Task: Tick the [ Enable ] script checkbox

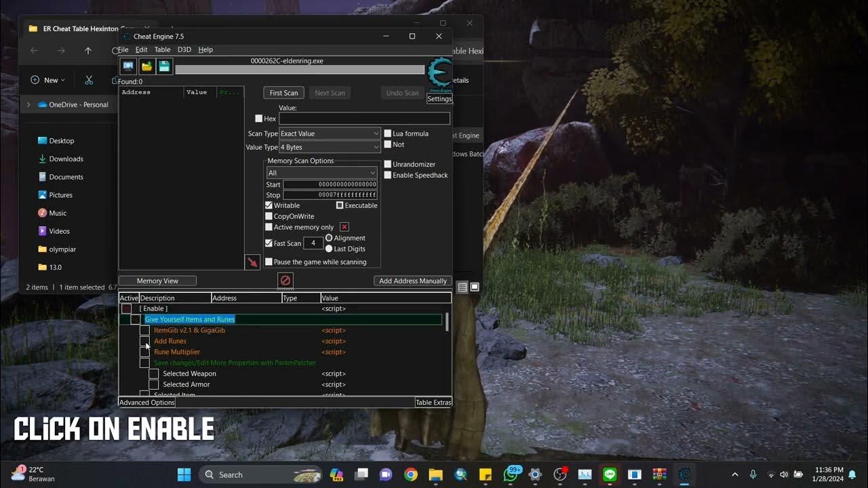Action: [x=126, y=308]
